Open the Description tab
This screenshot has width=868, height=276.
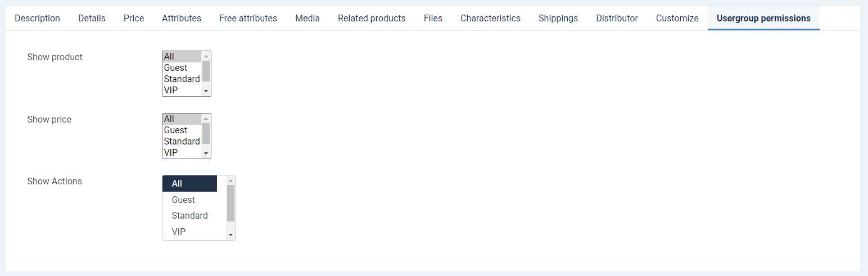(x=37, y=18)
